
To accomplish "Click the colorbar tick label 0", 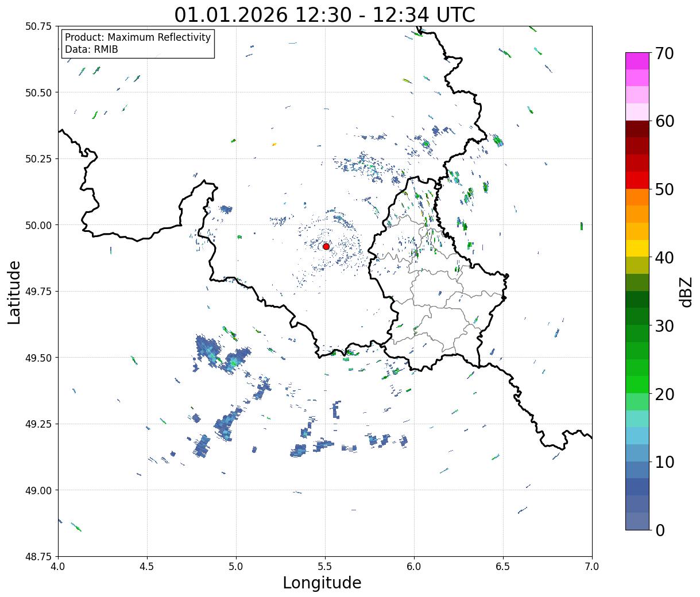I will [x=659, y=530].
